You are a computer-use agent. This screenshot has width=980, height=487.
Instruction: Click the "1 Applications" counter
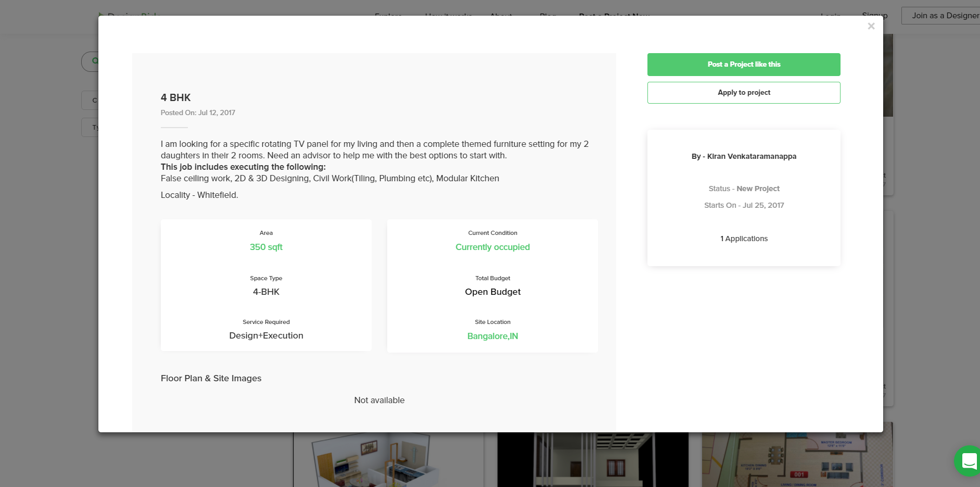pos(743,239)
